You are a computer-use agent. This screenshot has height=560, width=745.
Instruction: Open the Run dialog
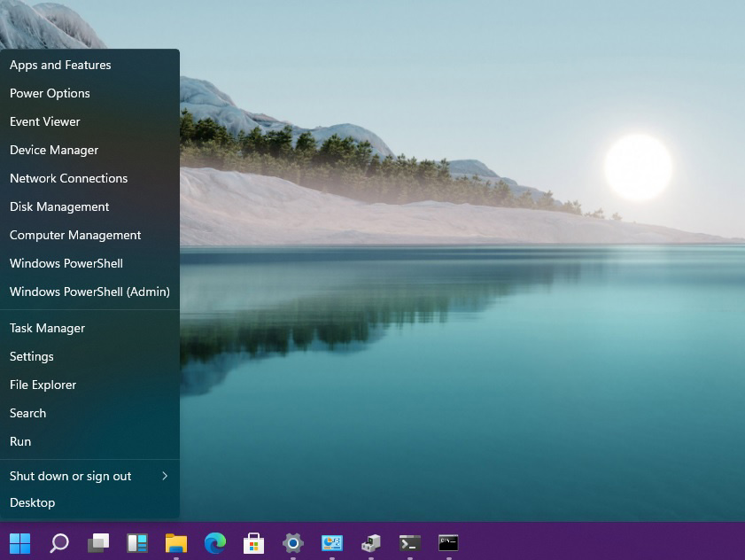pos(20,441)
